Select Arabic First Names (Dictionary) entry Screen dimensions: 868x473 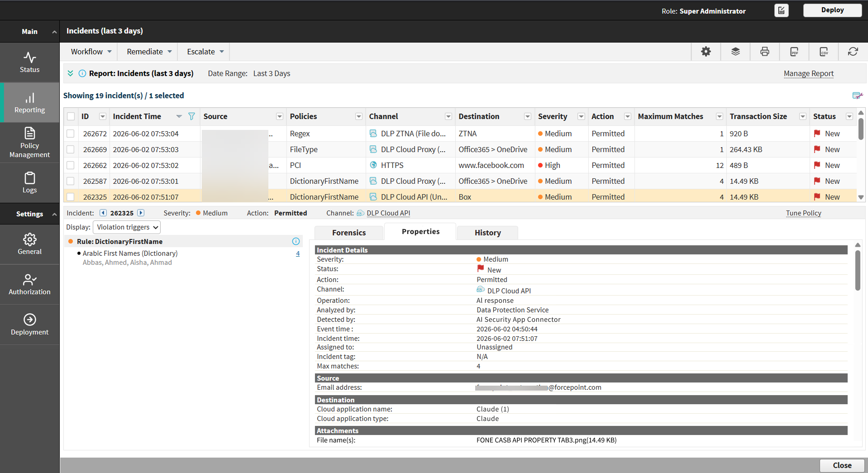coord(130,253)
